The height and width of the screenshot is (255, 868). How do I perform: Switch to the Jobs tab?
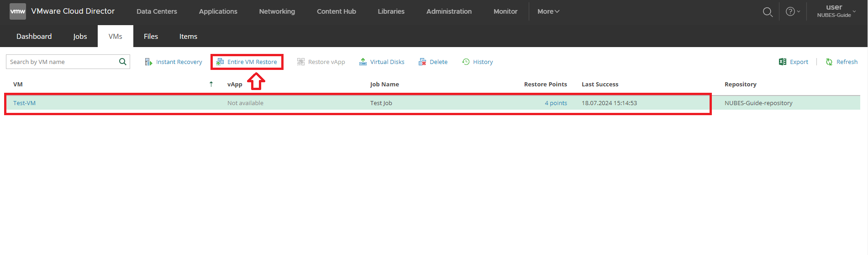80,36
